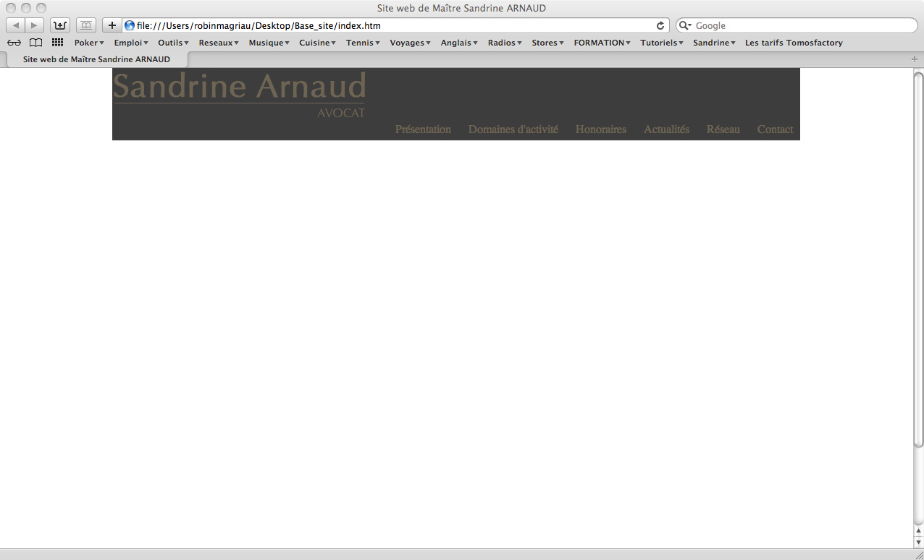The image size is (924, 560).
Task: Open the Réseau page link
Action: (x=723, y=130)
